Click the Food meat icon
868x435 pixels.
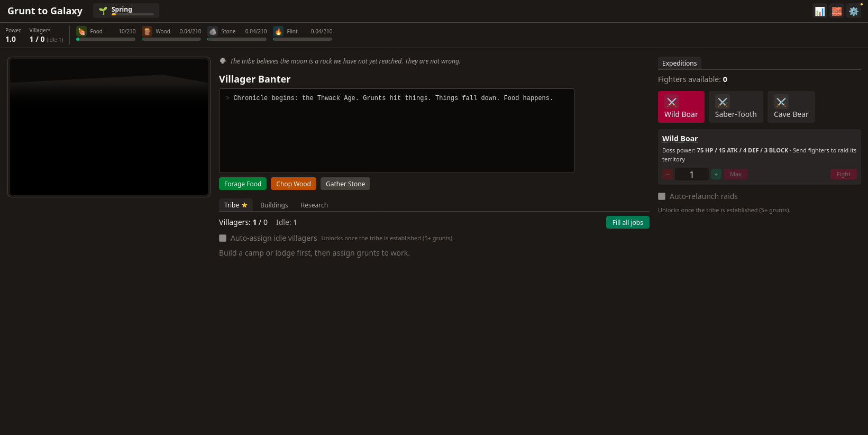click(81, 32)
